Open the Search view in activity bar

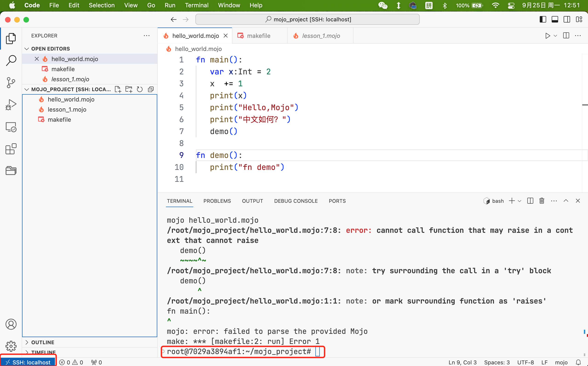click(11, 60)
